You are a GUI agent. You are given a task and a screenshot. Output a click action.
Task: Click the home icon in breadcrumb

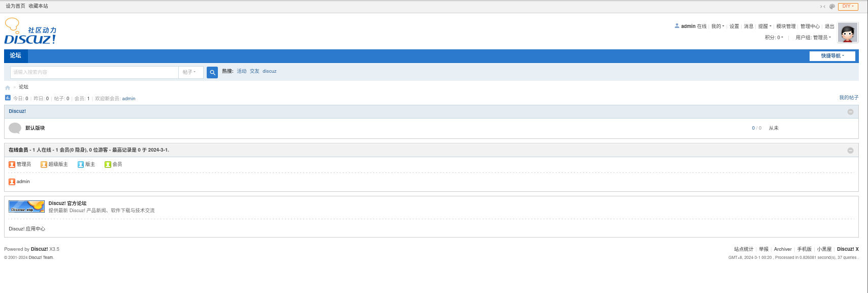pyautogui.click(x=8, y=87)
